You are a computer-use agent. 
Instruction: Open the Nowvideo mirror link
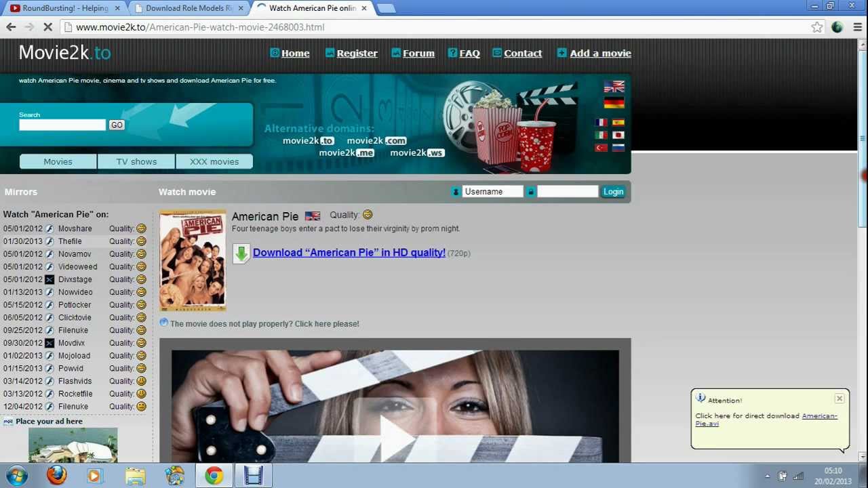point(75,292)
